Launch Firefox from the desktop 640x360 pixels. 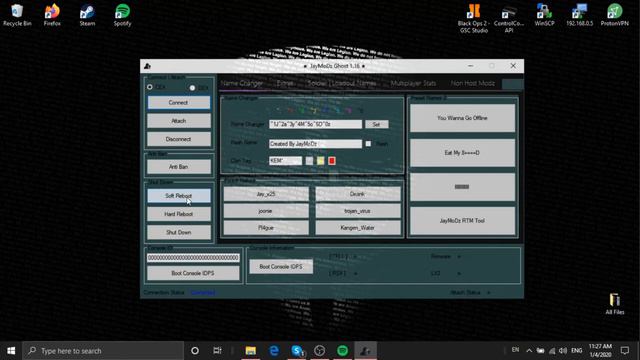[52, 15]
